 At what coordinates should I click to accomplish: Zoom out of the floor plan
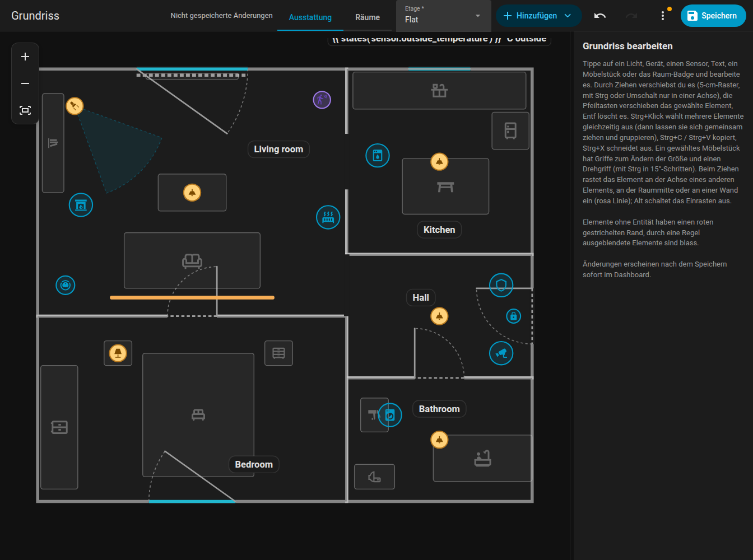(x=25, y=83)
